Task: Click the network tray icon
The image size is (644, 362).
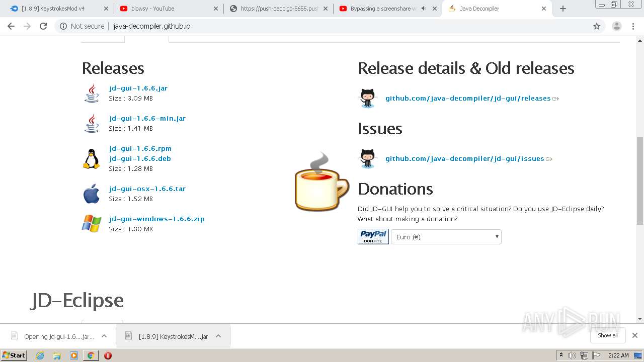Action: 584,355
